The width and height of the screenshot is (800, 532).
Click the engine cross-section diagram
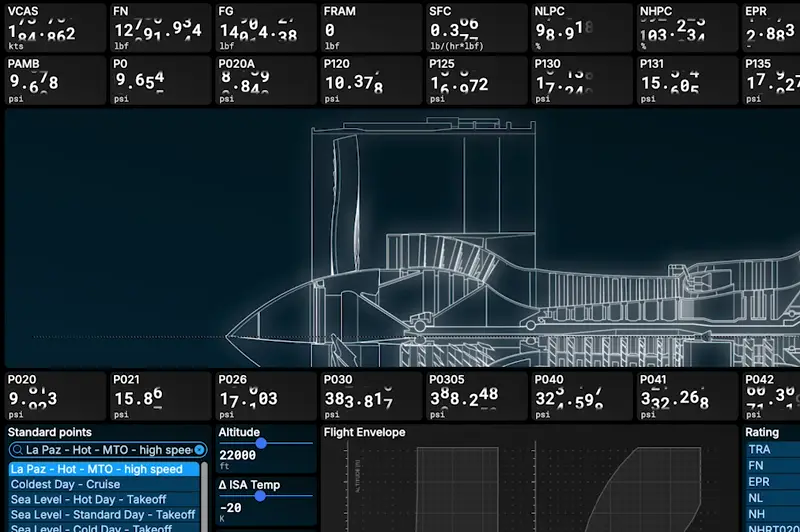pyautogui.click(x=403, y=238)
